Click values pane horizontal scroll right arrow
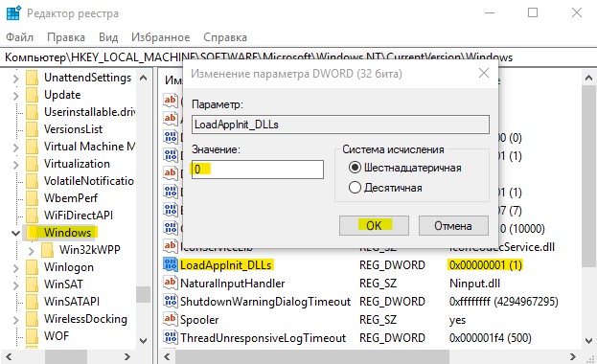This screenshot has width=597, height=364. pyautogui.click(x=573, y=356)
